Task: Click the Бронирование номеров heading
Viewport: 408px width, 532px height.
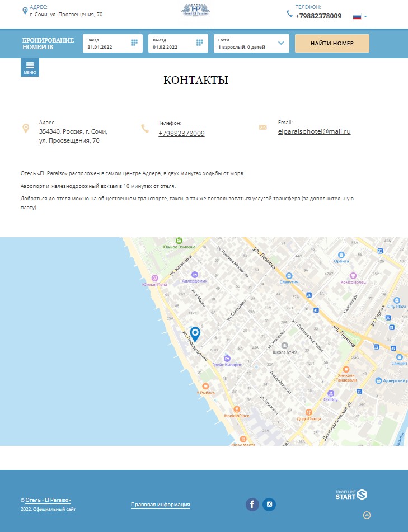Action: (x=48, y=44)
